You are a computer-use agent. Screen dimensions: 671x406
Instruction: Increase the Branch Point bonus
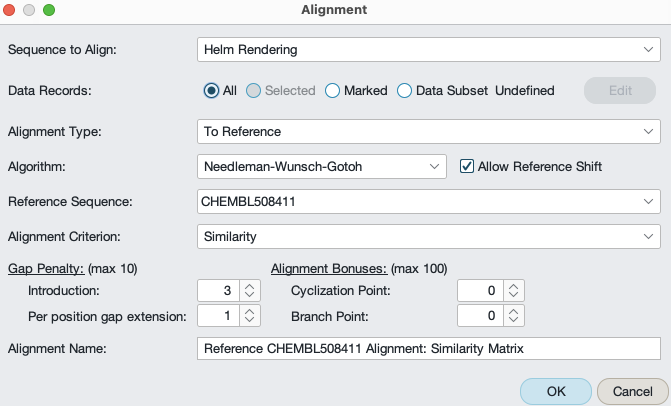pos(514,311)
